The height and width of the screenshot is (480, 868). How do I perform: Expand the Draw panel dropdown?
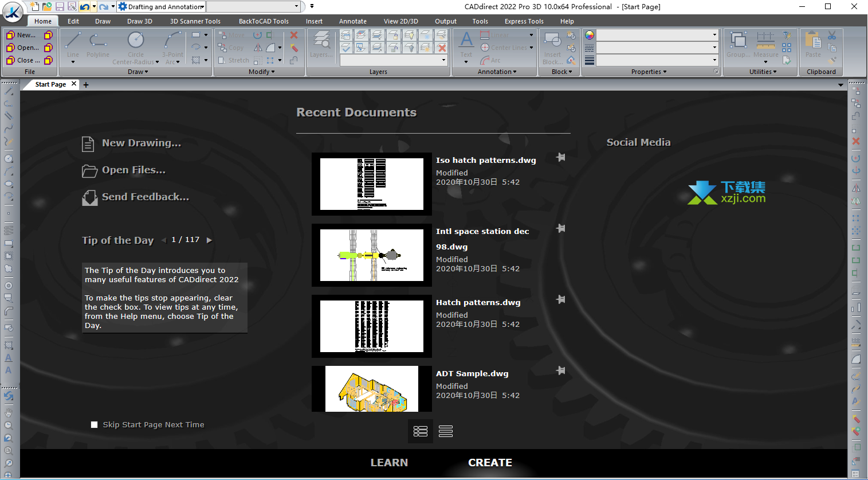138,72
